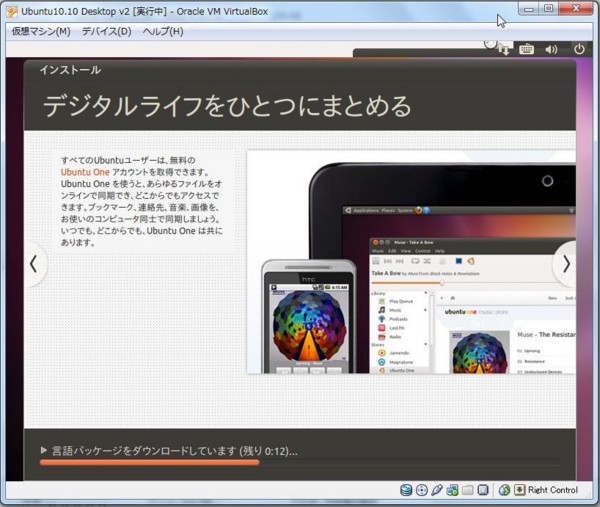Click the Ubuntu panel keyboard indicator icon
This screenshot has height=507, width=600.
(526, 49)
